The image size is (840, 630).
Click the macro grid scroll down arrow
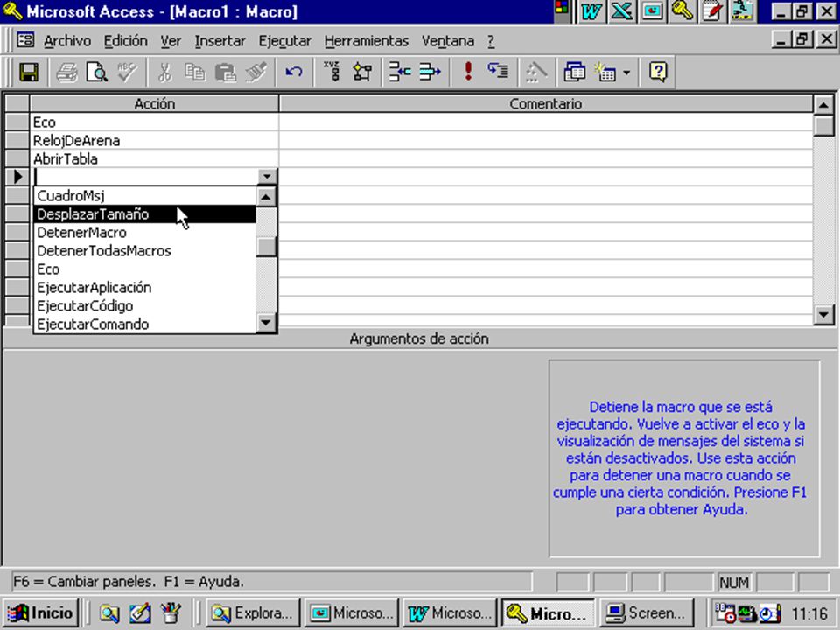click(823, 314)
